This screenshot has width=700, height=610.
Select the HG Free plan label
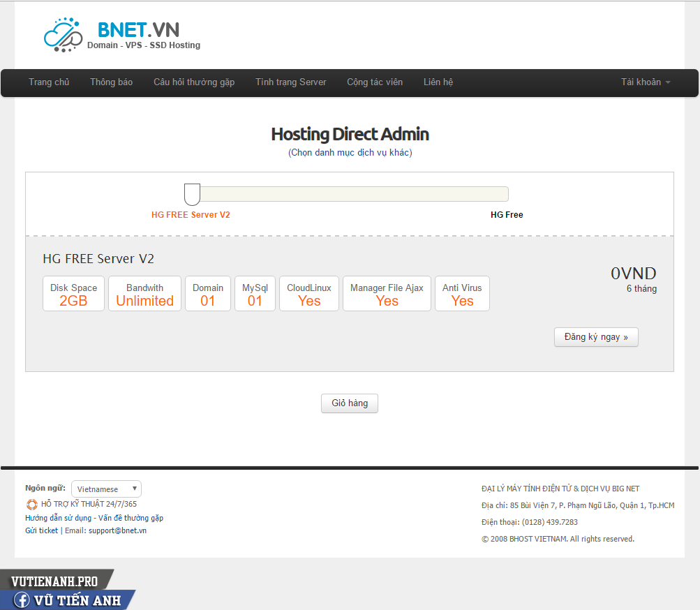(x=507, y=215)
